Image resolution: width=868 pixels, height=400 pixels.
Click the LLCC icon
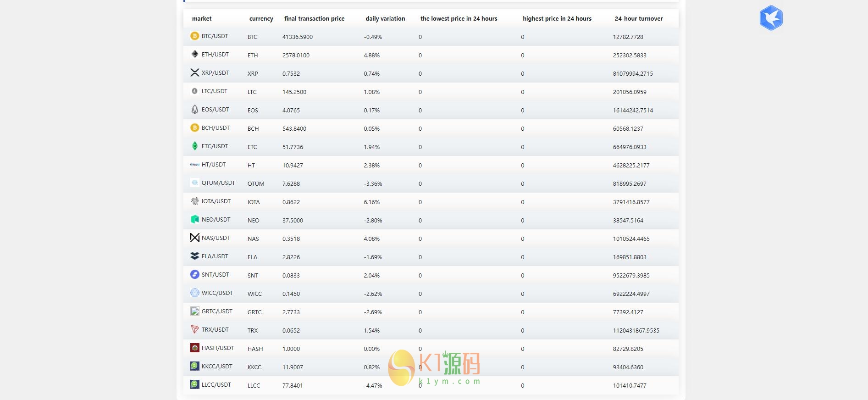tap(194, 384)
